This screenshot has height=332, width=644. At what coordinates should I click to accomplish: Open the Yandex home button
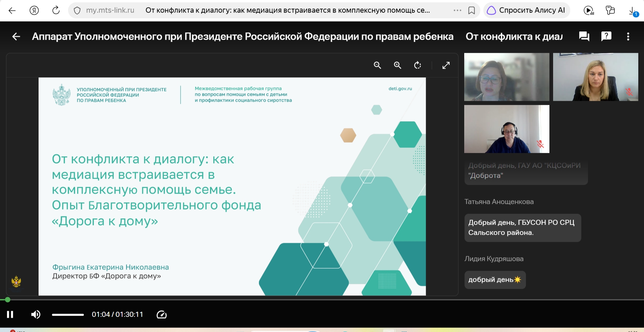(34, 10)
